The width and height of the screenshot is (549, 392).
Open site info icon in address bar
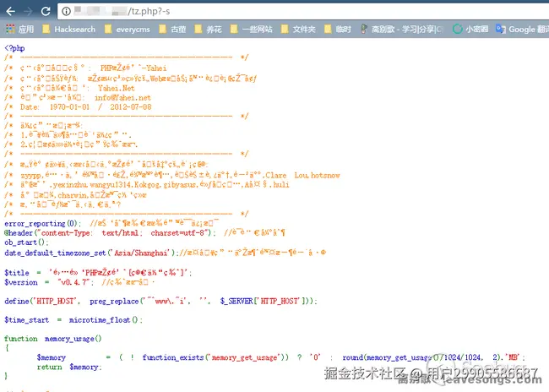coord(66,11)
